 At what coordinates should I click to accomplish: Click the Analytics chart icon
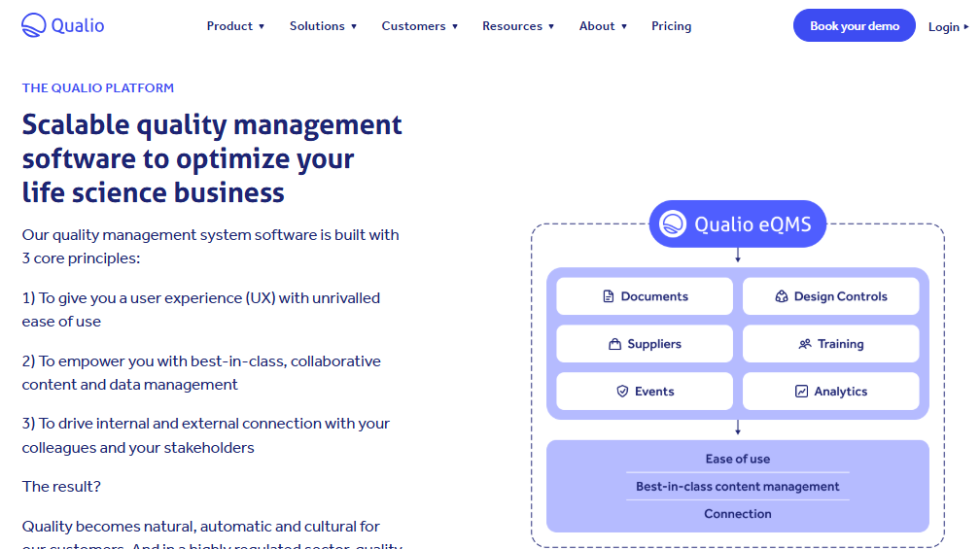801,391
